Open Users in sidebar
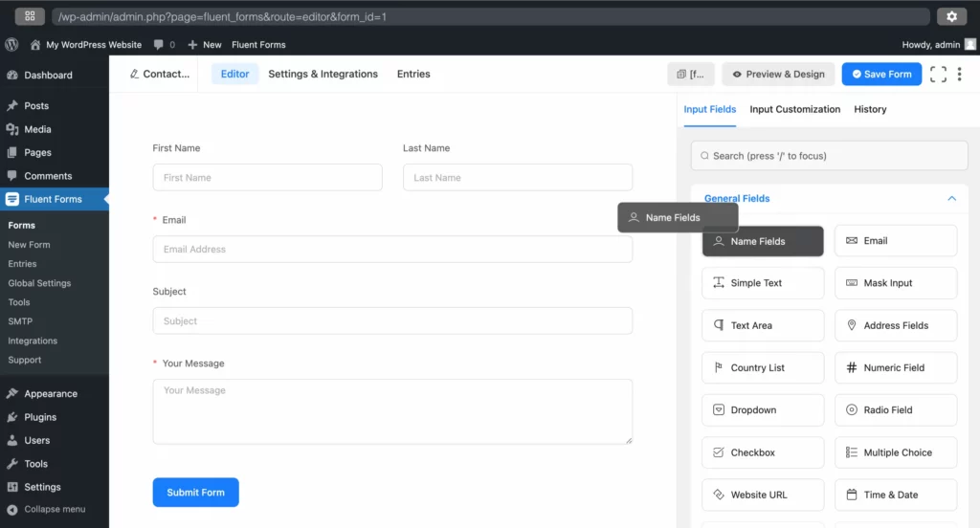This screenshot has height=528, width=980. 55,440
